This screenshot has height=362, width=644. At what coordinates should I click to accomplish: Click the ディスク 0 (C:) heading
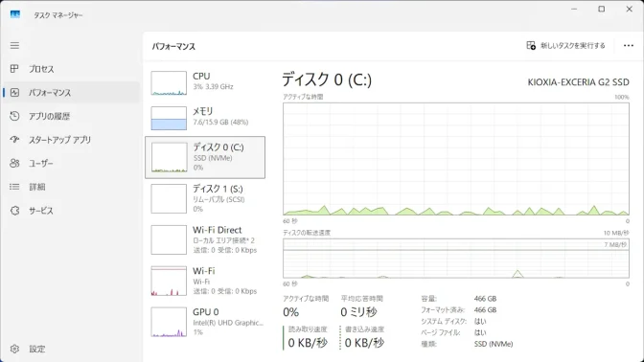[327, 79]
